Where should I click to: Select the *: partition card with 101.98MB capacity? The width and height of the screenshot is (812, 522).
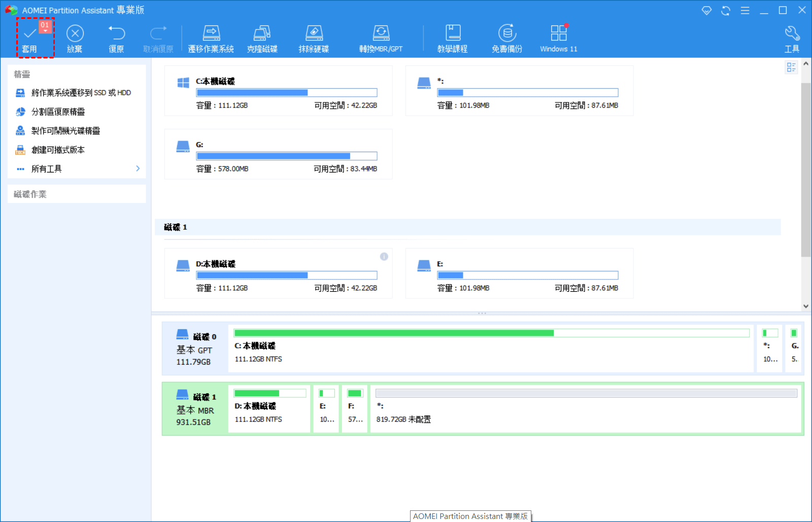pos(520,91)
